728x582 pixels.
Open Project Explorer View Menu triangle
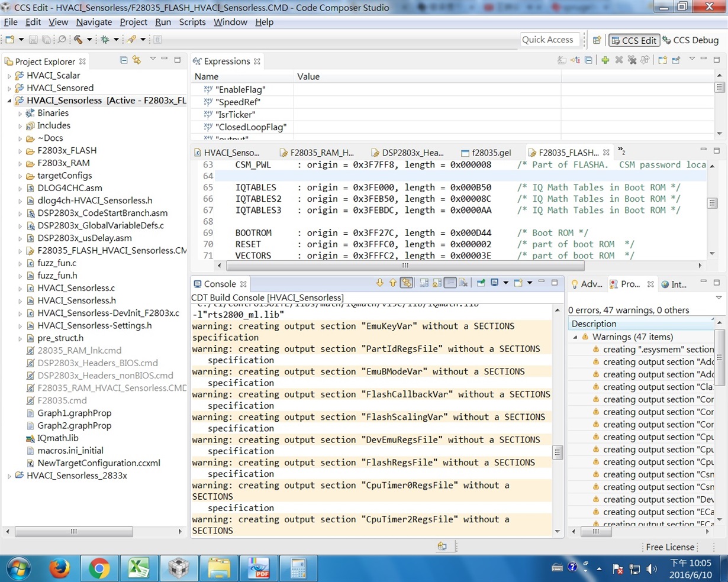coord(152,59)
